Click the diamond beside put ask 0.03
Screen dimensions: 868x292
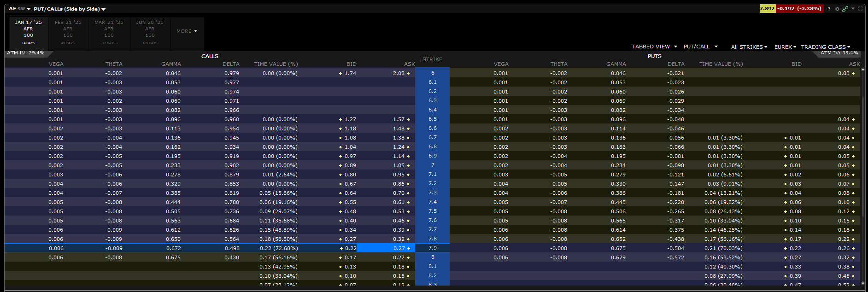(x=853, y=73)
